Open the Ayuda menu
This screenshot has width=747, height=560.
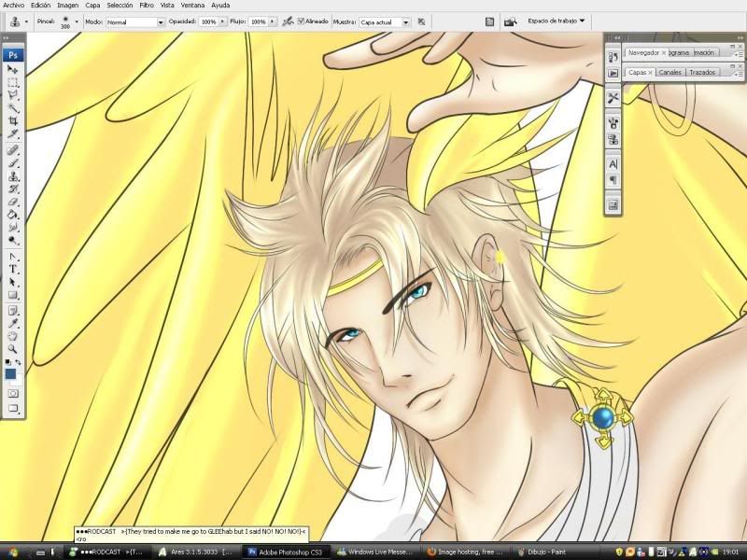220,6
